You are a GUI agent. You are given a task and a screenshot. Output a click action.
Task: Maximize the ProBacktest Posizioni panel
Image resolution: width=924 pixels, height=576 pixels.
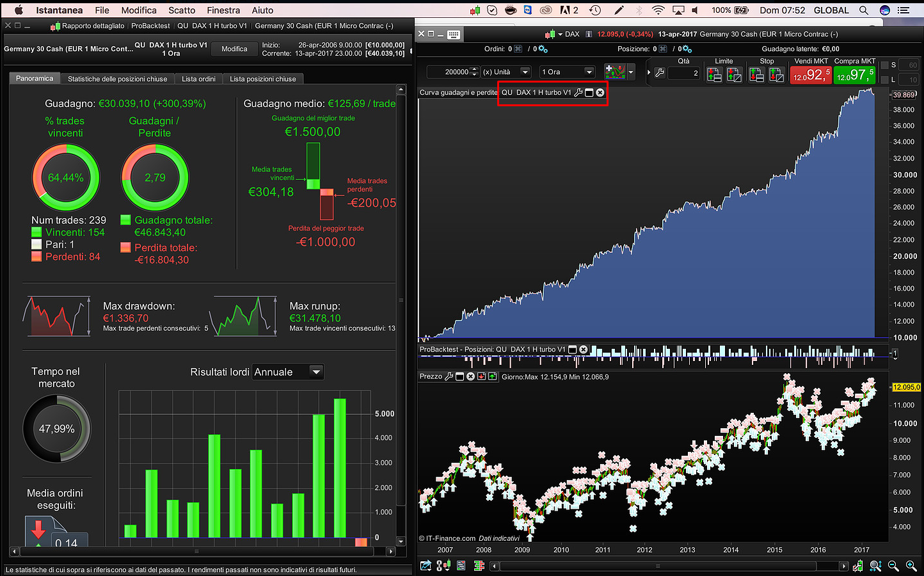click(x=573, y=349)
